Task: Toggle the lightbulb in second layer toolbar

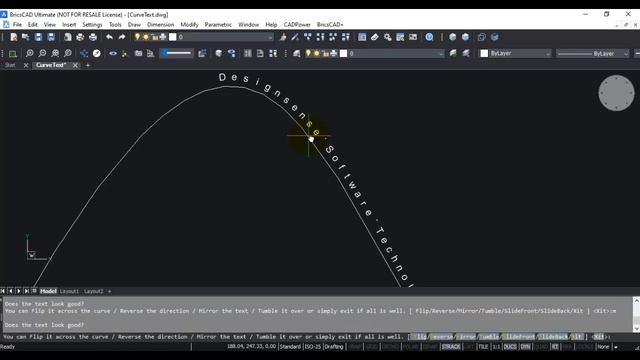Action: (x=308, y=53)
